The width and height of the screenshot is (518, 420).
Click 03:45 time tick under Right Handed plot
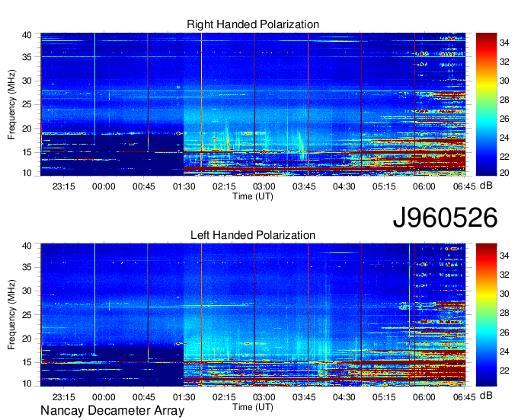click(304, 186)
